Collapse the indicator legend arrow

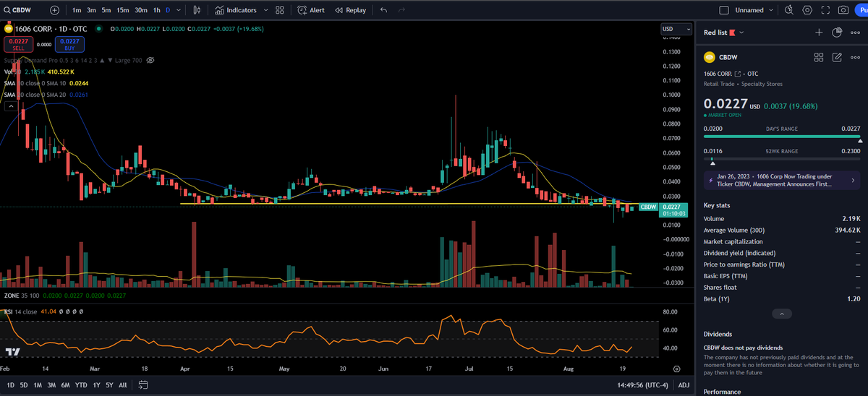11,106
